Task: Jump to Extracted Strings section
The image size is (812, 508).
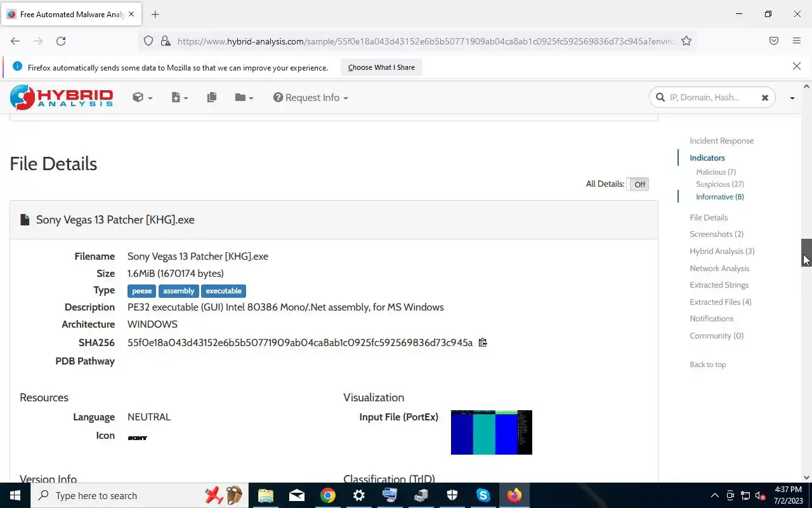Action: point(719,285)
